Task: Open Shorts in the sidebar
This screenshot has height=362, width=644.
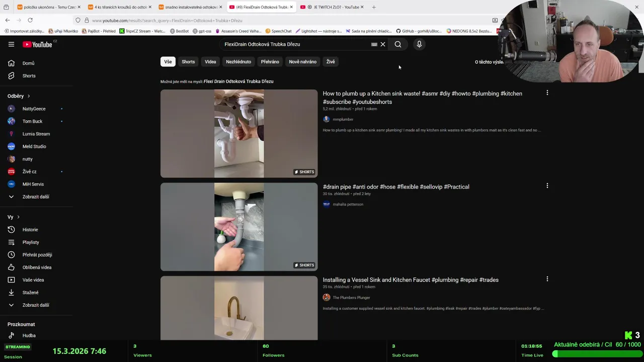Action: [x=28, y=76]
